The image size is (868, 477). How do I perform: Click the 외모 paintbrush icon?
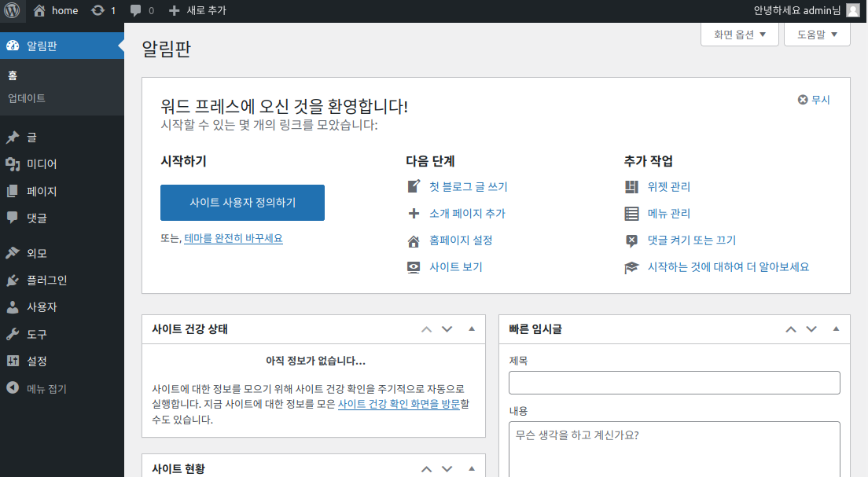pos(12,253)
